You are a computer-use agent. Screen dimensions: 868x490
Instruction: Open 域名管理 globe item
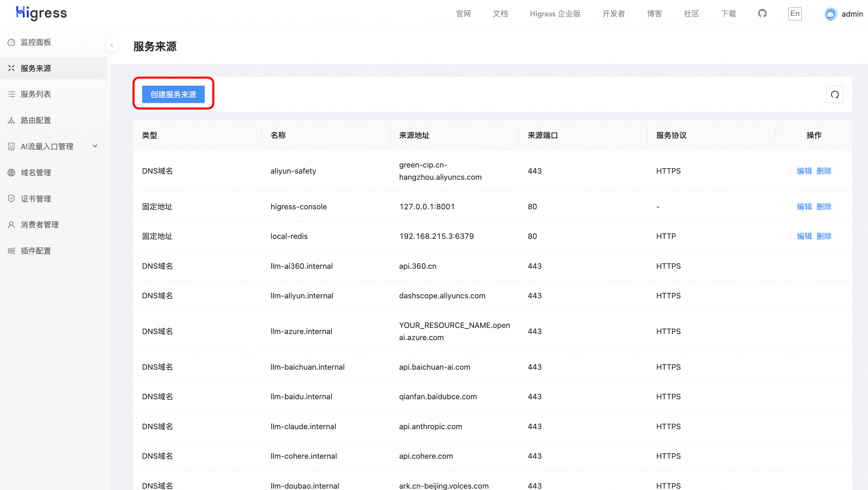[36, 173]
